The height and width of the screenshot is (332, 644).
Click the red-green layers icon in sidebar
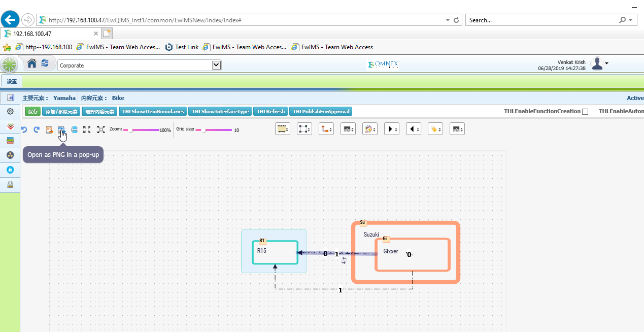click(10, 126)
